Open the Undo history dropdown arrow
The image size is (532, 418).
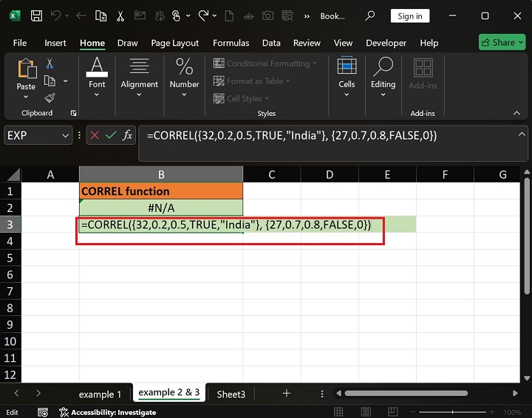(66, 16)
